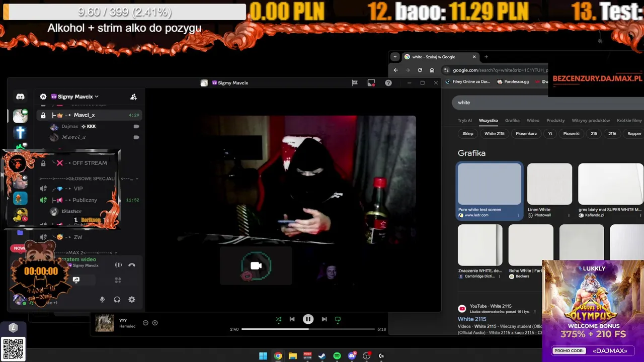Pause the Spotify playback
Viewport: 644px width, 362px height.
308,319
